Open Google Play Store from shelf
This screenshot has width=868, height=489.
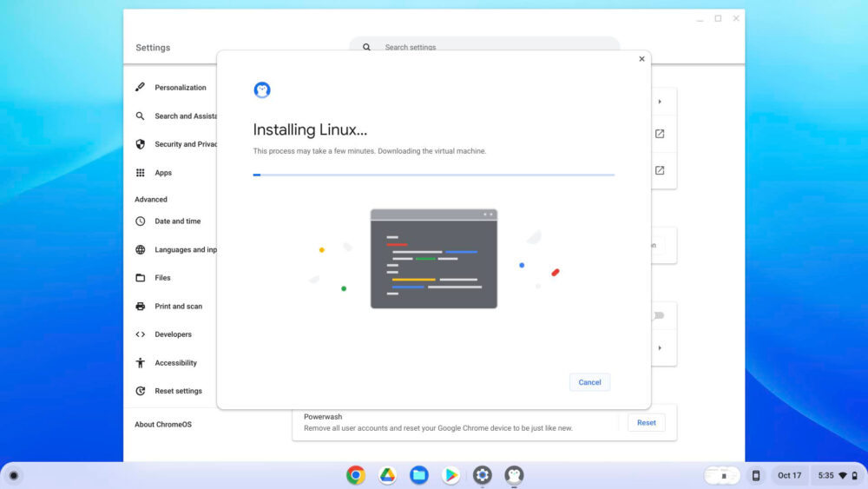(450, 475)
